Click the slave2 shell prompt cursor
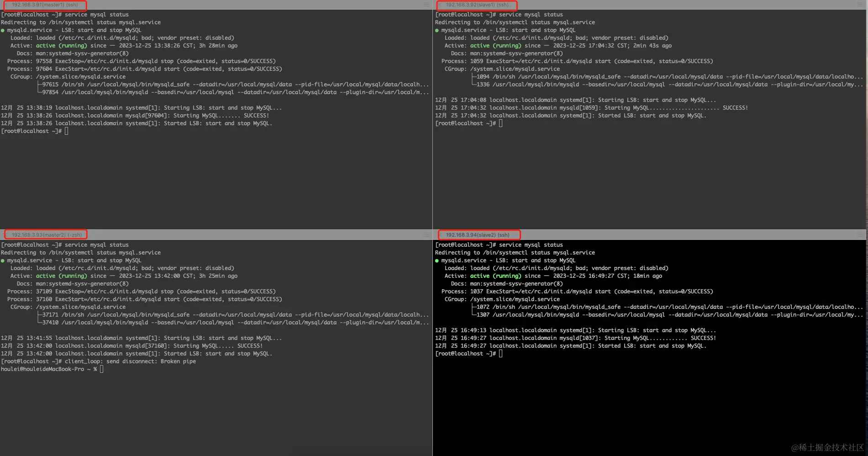 coord(501,354)
